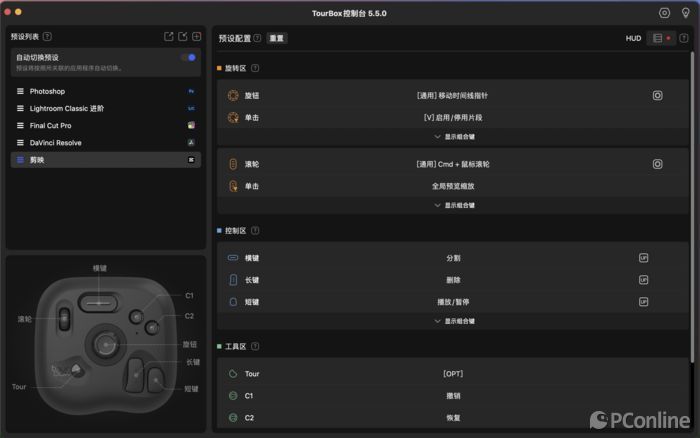Edit the [OPT] action for Tour

(x=453, y=374)
